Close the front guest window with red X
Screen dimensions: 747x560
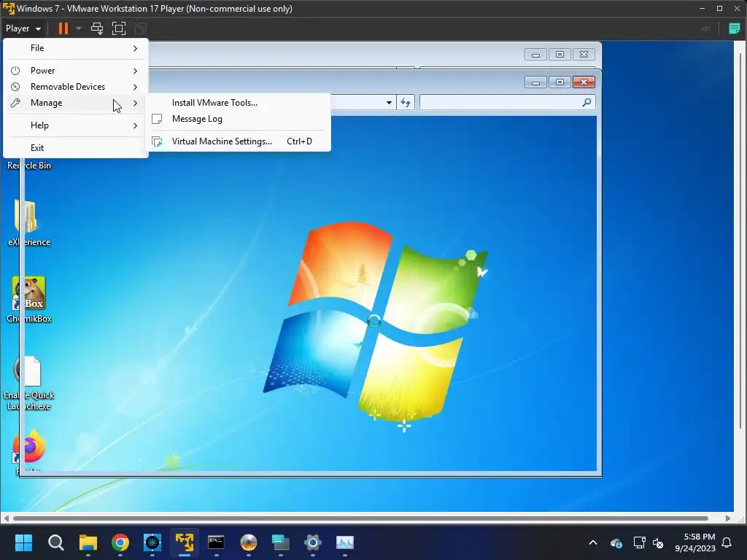point(583,82)
